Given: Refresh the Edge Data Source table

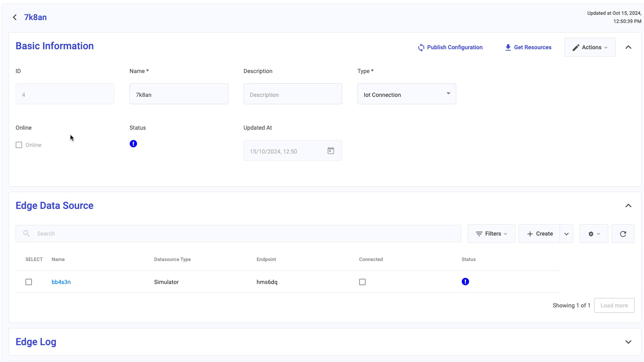Looking at the screenshot, I should click(x=623, y=234).
